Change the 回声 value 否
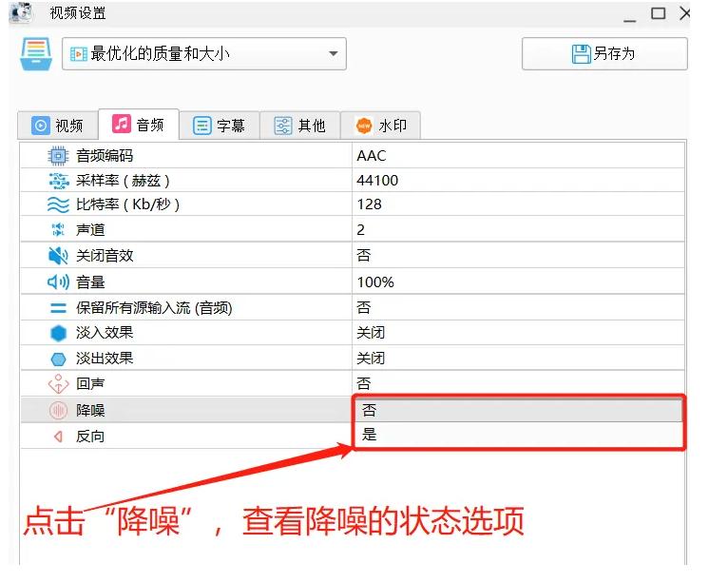 tap(518, 383)
